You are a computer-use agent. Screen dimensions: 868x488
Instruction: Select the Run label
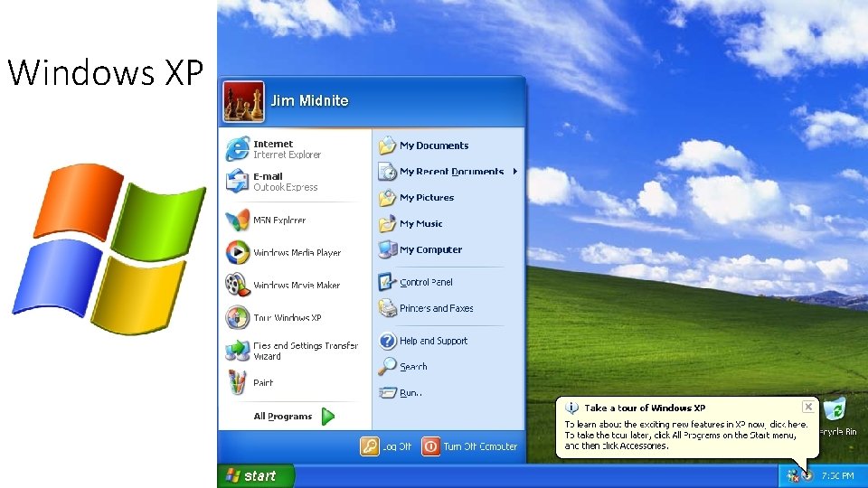click(x=410, y=393)
